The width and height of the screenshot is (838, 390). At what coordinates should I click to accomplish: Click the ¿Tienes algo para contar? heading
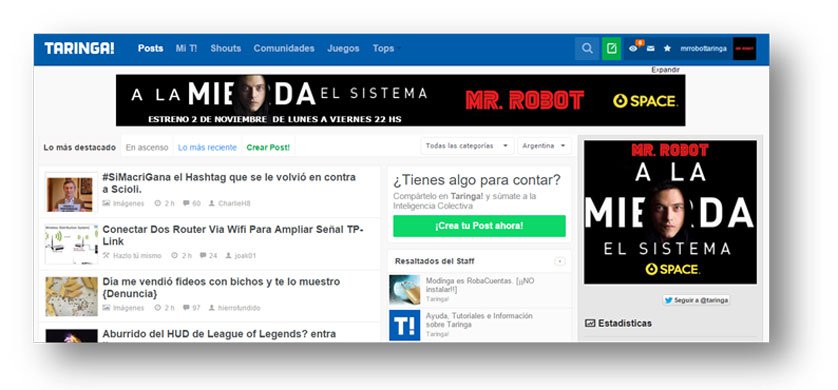(477, 180)
